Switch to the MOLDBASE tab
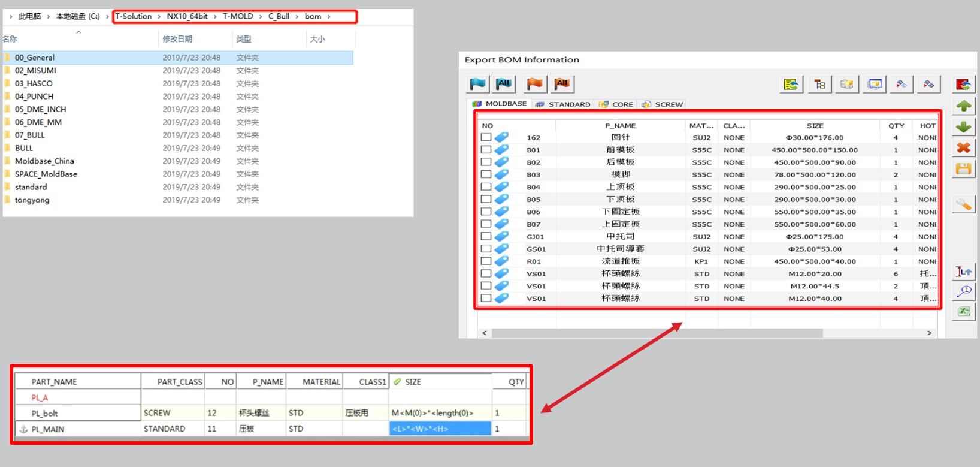The image size is (980, 467). coord(500,104)
